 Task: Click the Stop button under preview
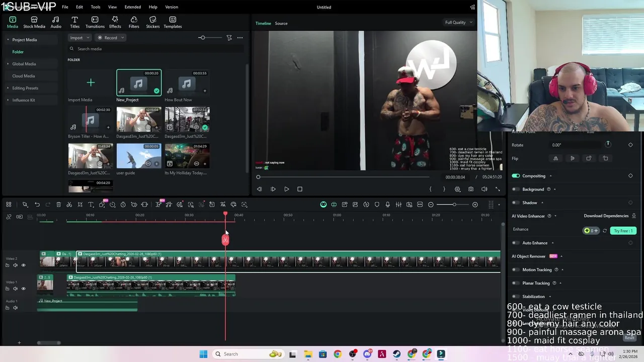coord(300,189)
